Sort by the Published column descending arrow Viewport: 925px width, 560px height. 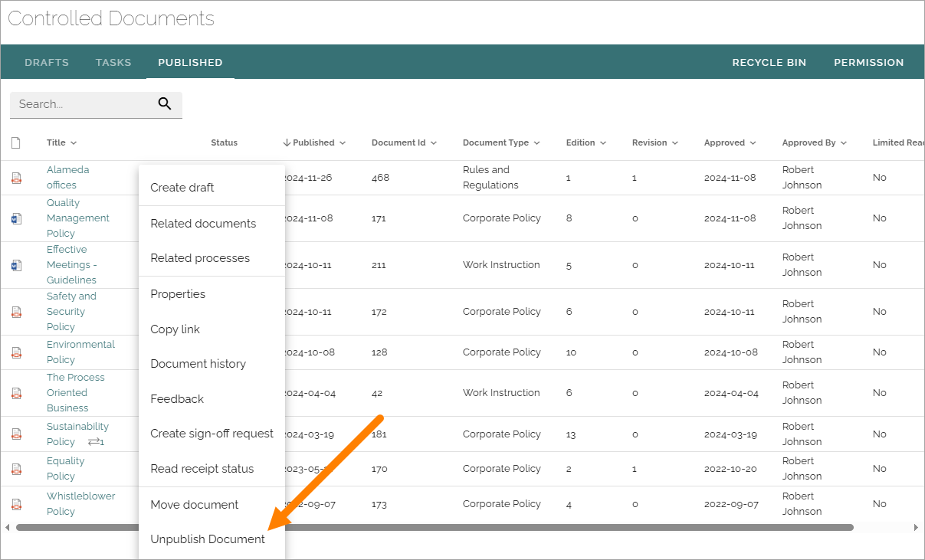[287, 142]
